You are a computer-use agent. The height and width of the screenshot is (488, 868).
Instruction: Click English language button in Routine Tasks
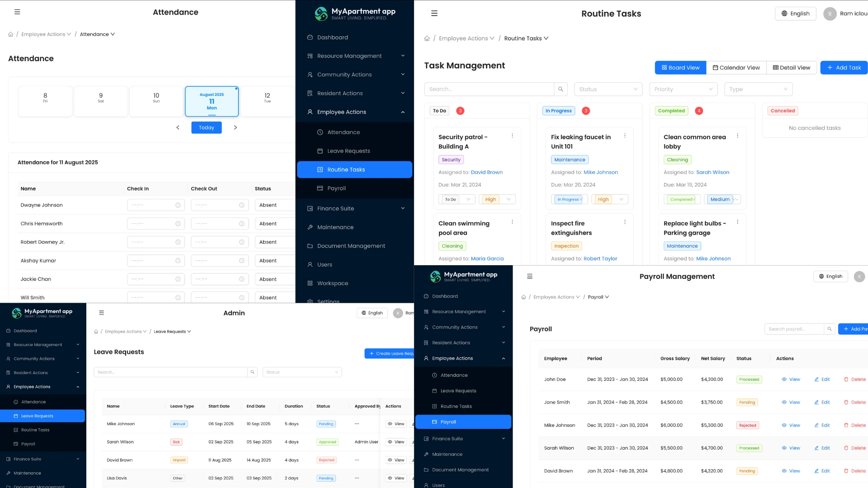795,14
